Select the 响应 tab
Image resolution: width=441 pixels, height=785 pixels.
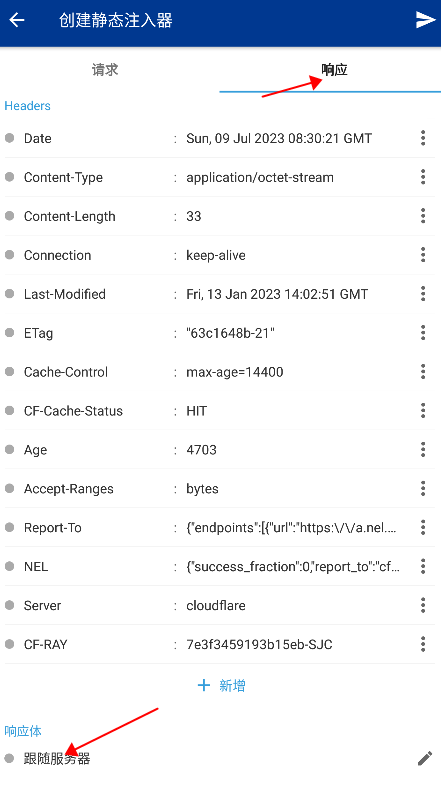click(x=334, y=70)
